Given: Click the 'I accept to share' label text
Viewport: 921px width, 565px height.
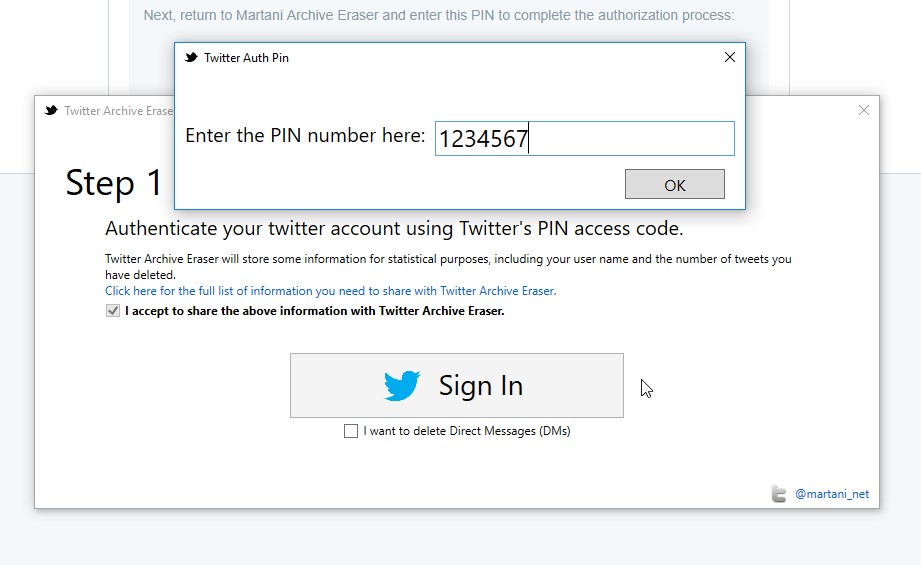Looking at the screenshot, I should click(314, 311).
